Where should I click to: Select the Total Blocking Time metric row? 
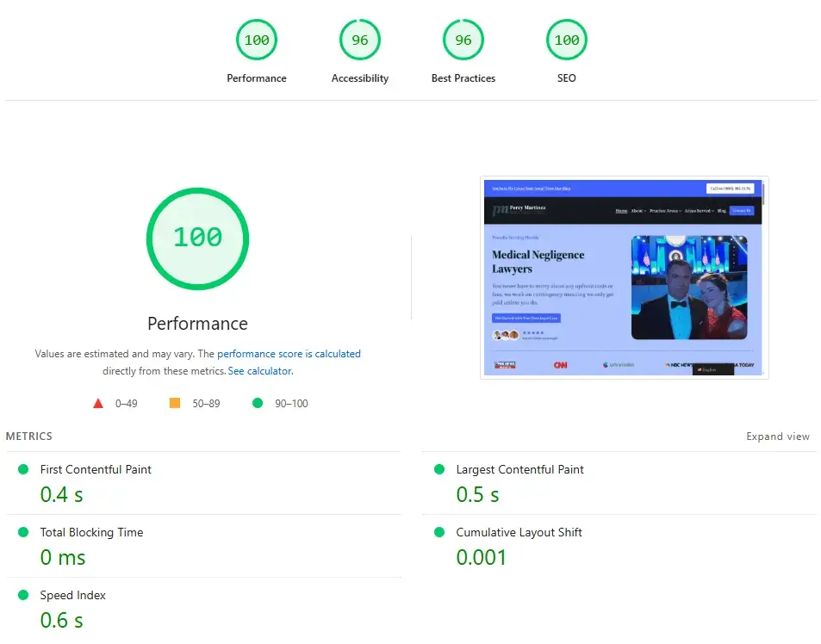tap(91, 533)
